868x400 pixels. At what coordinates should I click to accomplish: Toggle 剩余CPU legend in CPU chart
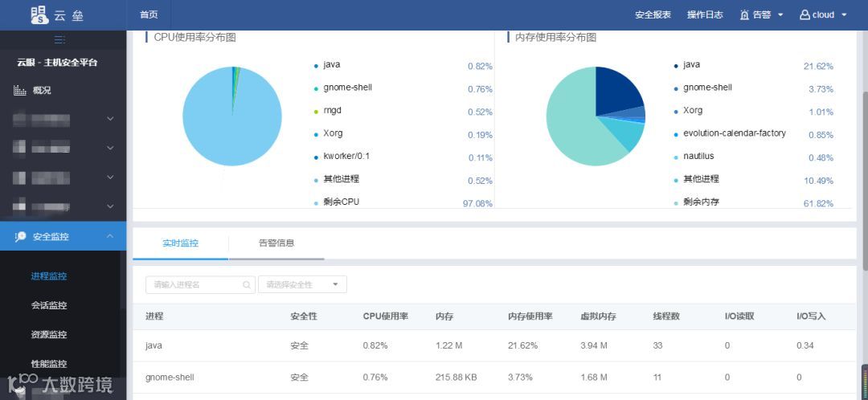pos(337,202)
